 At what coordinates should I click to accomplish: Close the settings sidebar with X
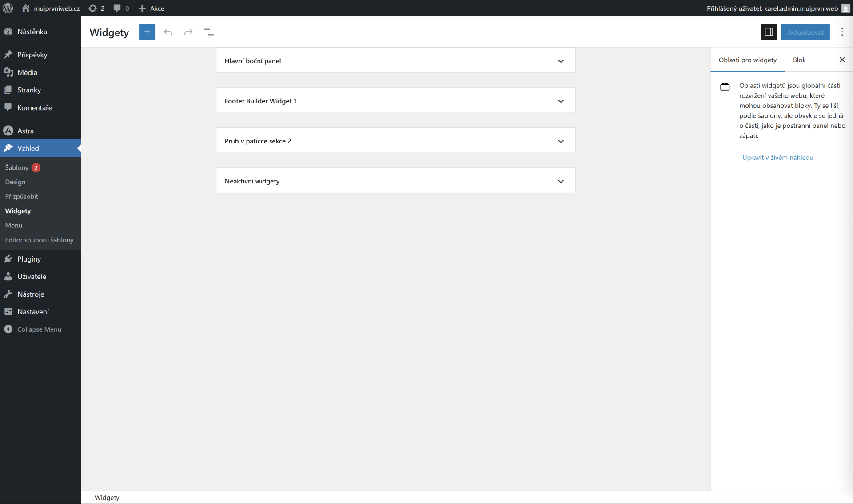[x=842, y=60]
